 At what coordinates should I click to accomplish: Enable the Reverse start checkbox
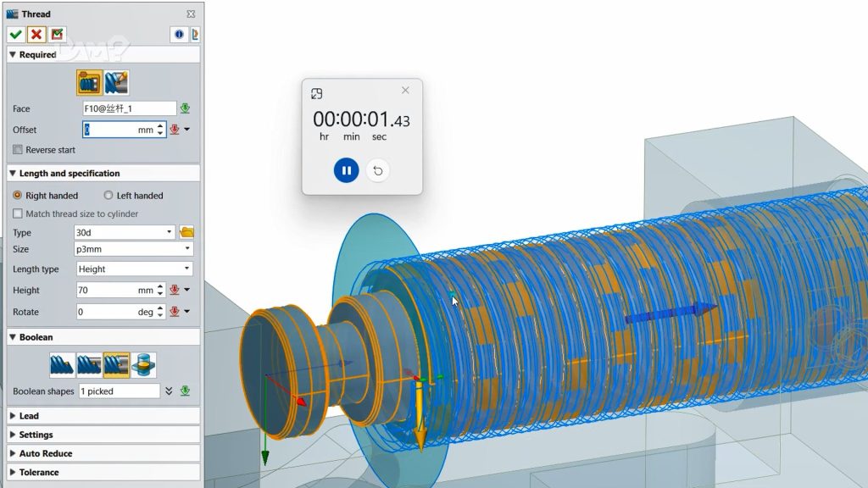(18, 150)
